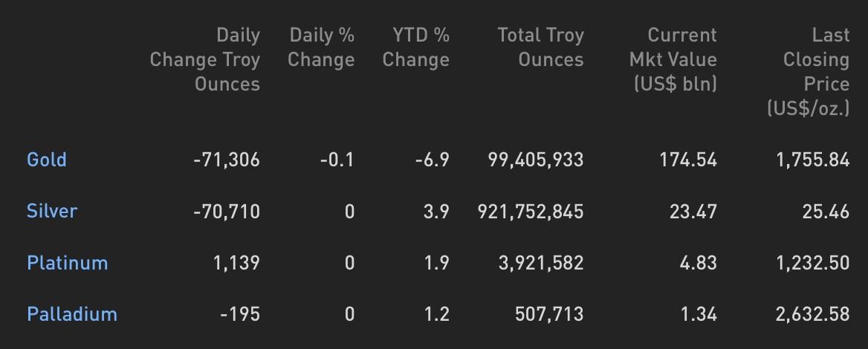This screenshot has height=349, width=868.
Task: Select the Last Closing Price header
Action: pos(809,72)
